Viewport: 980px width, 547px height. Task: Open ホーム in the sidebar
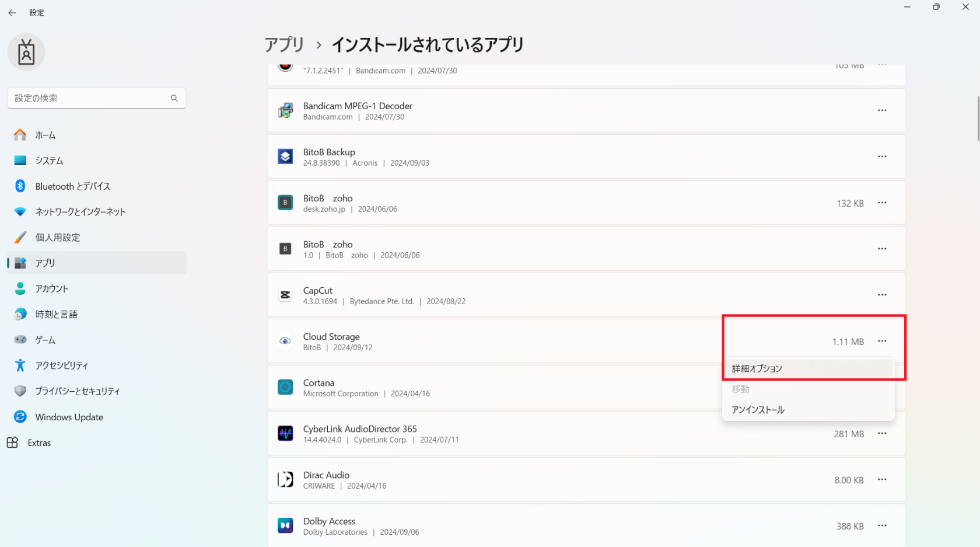97,135
